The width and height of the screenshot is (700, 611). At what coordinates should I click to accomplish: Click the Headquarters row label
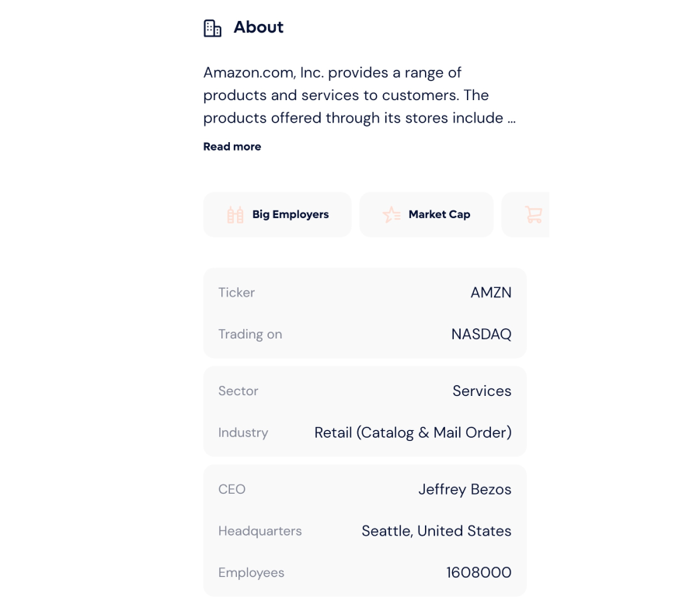coord(259,531)
